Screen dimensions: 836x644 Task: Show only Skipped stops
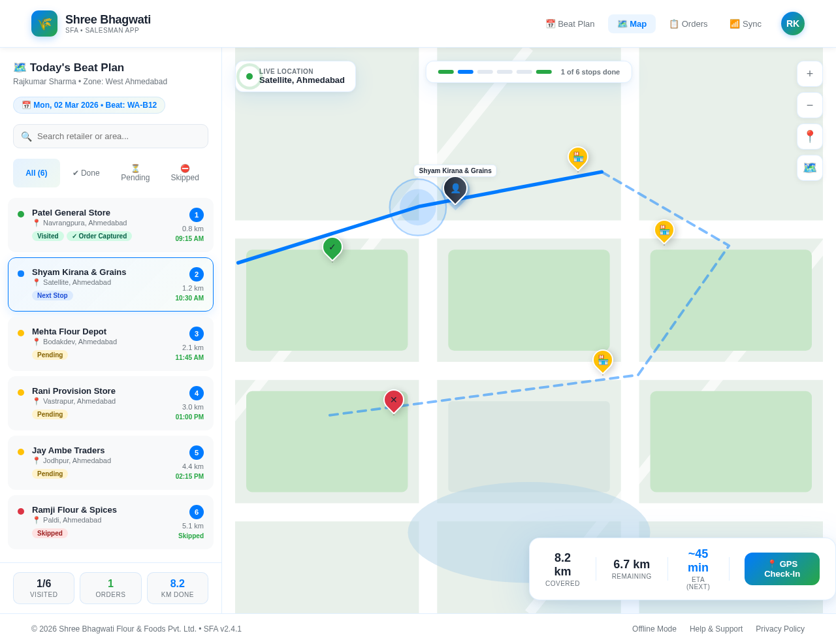(x=185, y=173)
